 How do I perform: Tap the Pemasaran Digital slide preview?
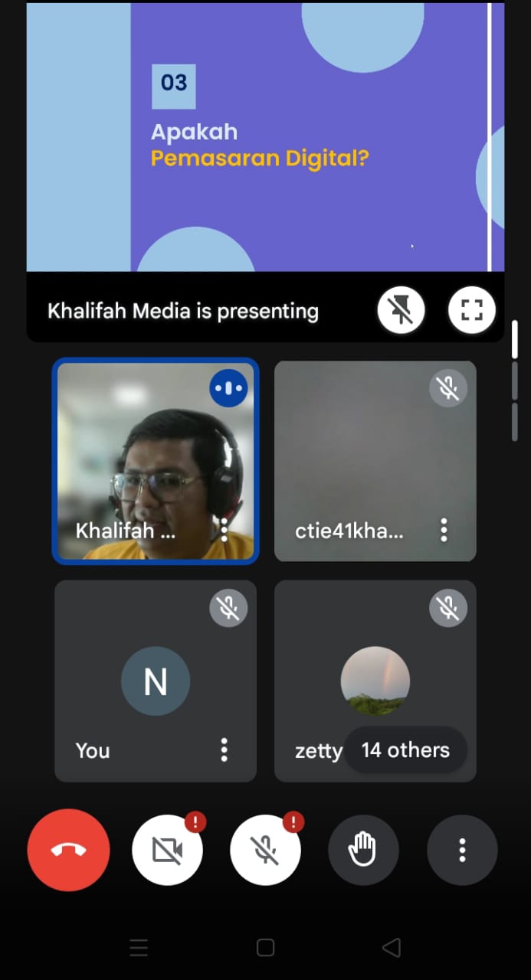pos(265,138)
